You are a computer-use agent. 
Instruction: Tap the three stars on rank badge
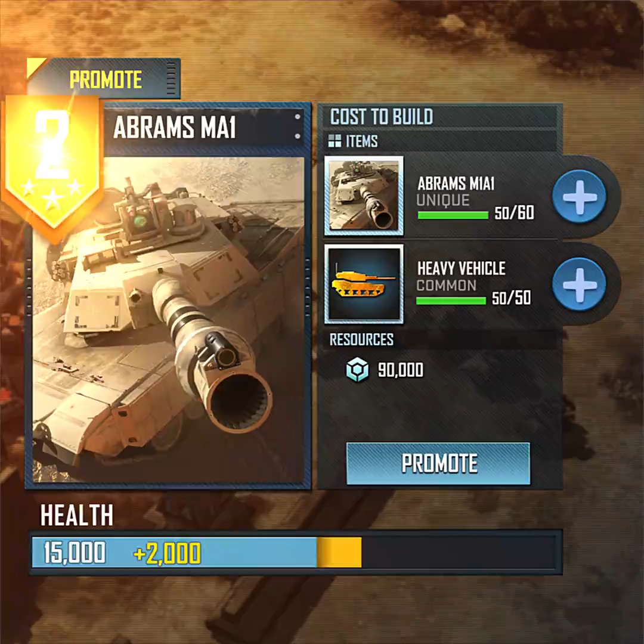click(x=52, y=193)
